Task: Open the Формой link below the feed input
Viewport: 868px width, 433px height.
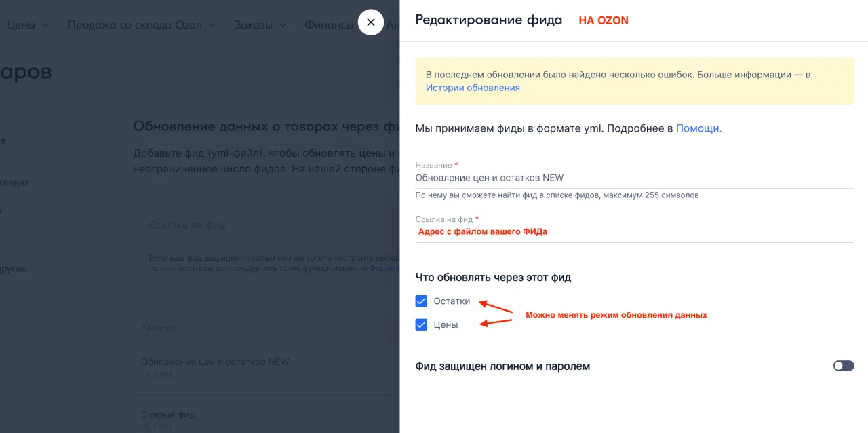Action: point(384,269)
